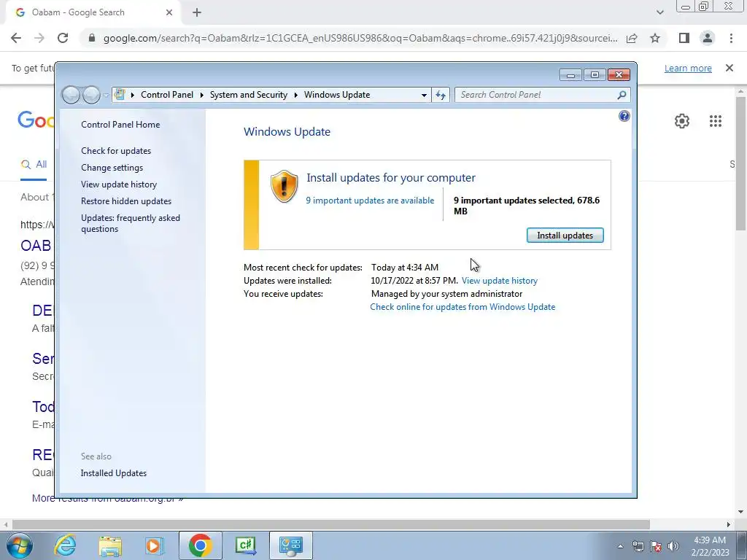
Task: Click Check online for updates from Windows Update
Action: click(x=462, y=307)
